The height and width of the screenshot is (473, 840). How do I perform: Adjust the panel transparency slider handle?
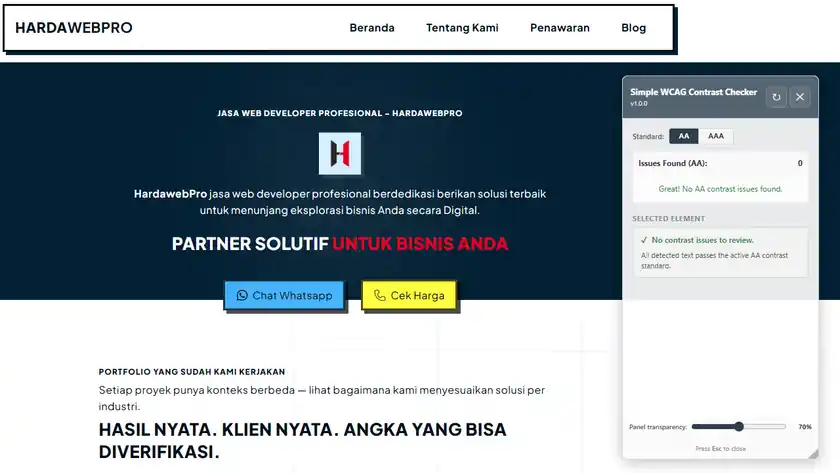[739, 426]
